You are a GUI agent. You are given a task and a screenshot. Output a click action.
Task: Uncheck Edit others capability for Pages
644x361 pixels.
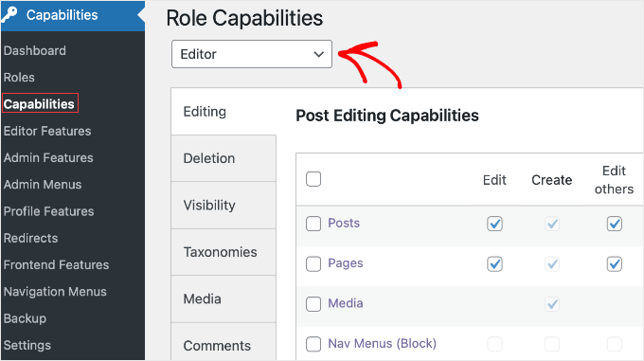coord(615,264)
